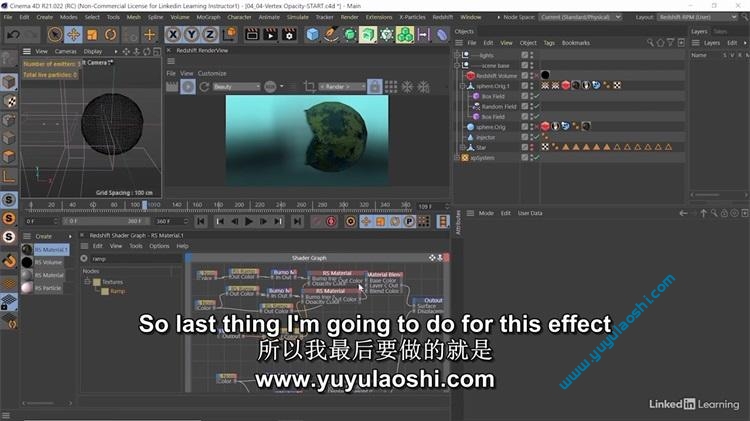Click the coordinate system icon
Image resolution: width=750 pixels, height=421 pixels.
tap(230, 34)
